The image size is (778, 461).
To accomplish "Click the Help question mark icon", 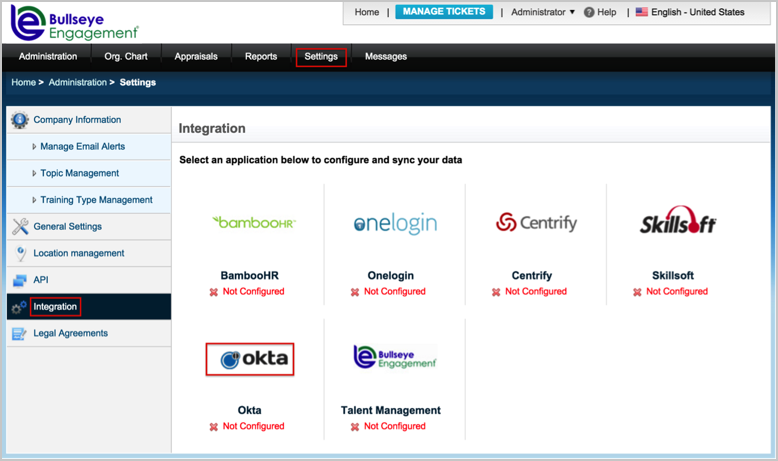I will coord(589,12).
